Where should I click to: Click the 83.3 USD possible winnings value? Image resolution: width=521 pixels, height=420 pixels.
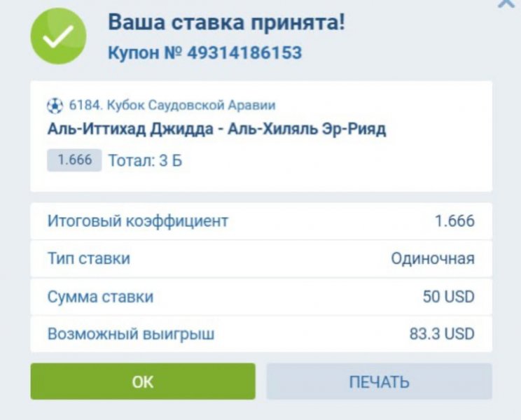(442, 334)
